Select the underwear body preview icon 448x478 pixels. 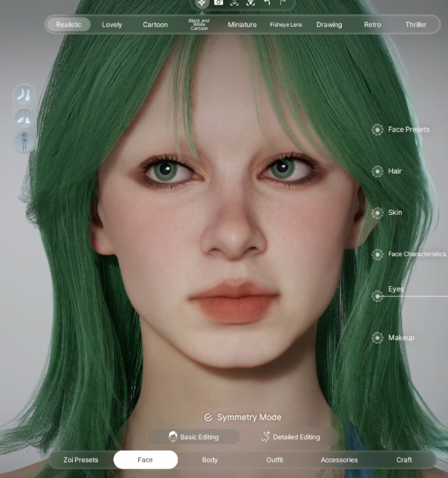tap(24, 140)
